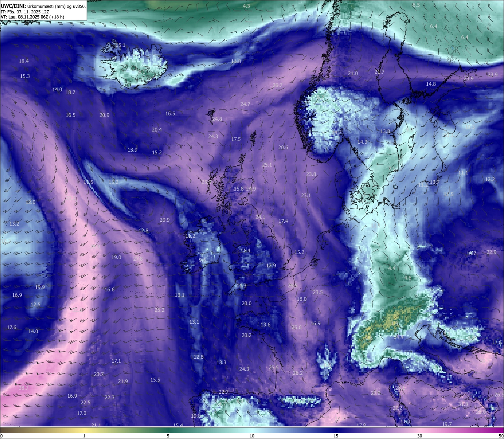Click the valid time line 'VT: Lau. 08.11.2025 06Z'

point(25,17)
